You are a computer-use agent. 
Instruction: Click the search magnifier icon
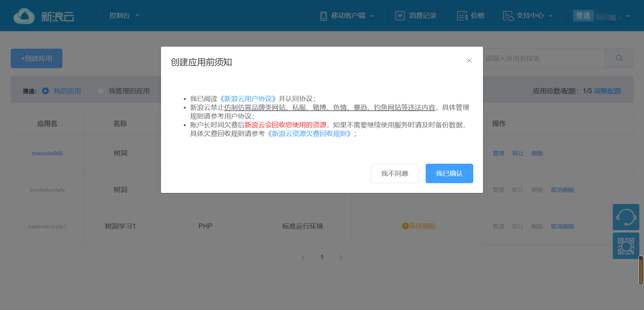point(619,58)
